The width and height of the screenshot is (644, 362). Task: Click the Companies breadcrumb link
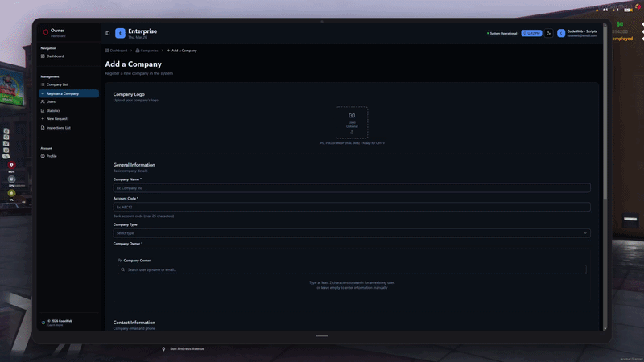[x=148, y=51]
